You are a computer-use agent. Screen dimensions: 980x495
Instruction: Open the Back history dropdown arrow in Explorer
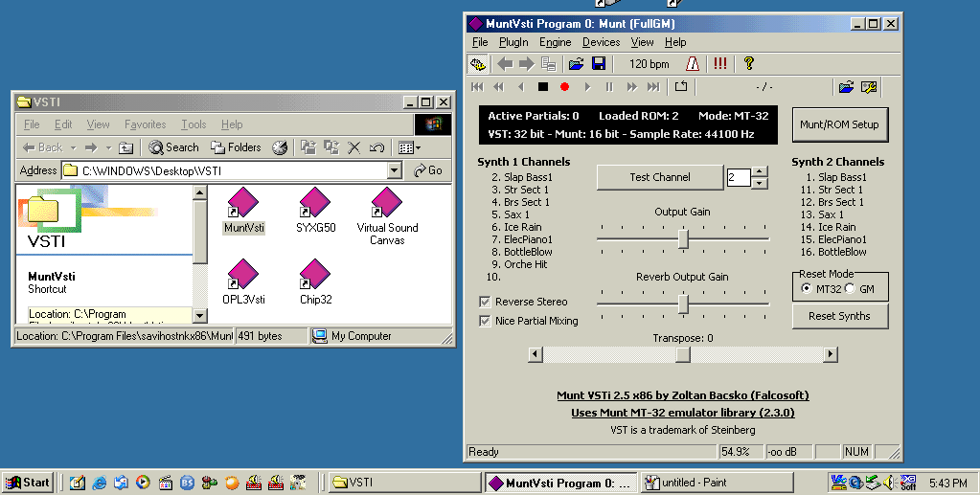[73, 147]
